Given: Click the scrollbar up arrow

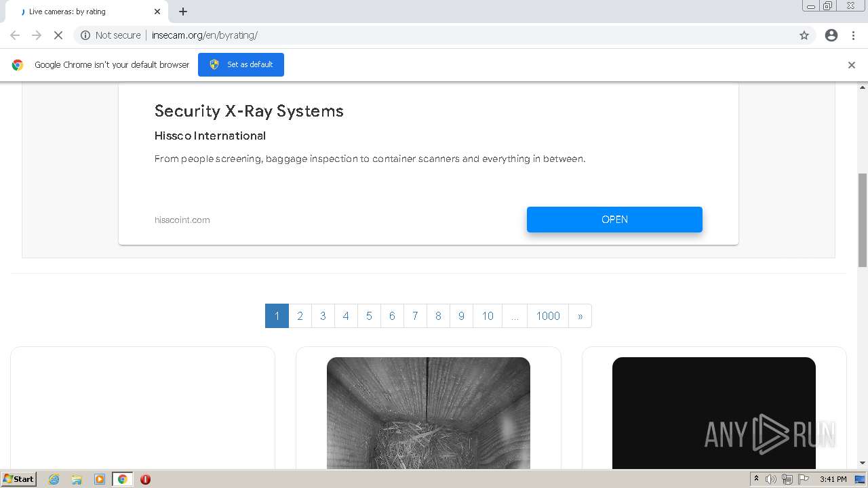Looking at the screenshot, I should coord(863,87).
